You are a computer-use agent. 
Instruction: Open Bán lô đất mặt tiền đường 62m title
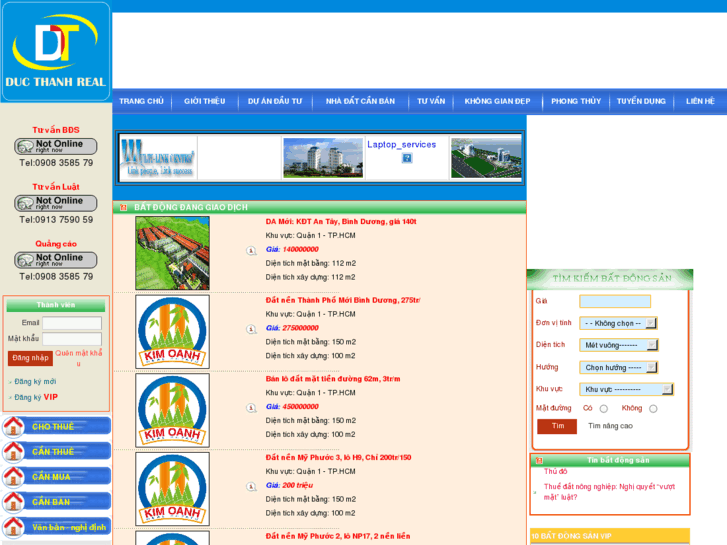[x=333, y=379]
